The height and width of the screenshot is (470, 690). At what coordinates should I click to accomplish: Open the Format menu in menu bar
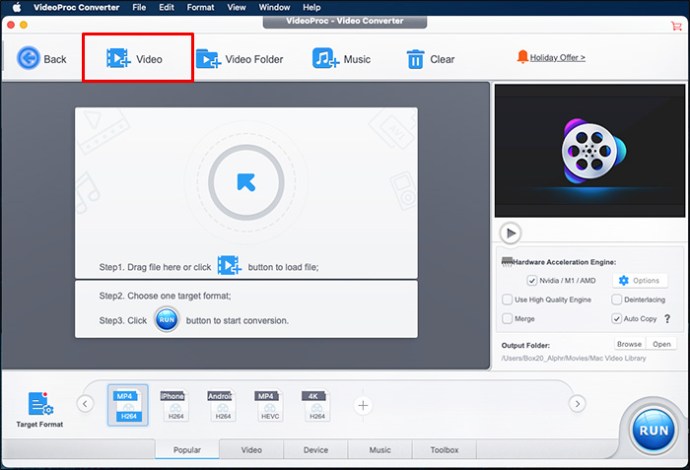[x=200, y=7]
